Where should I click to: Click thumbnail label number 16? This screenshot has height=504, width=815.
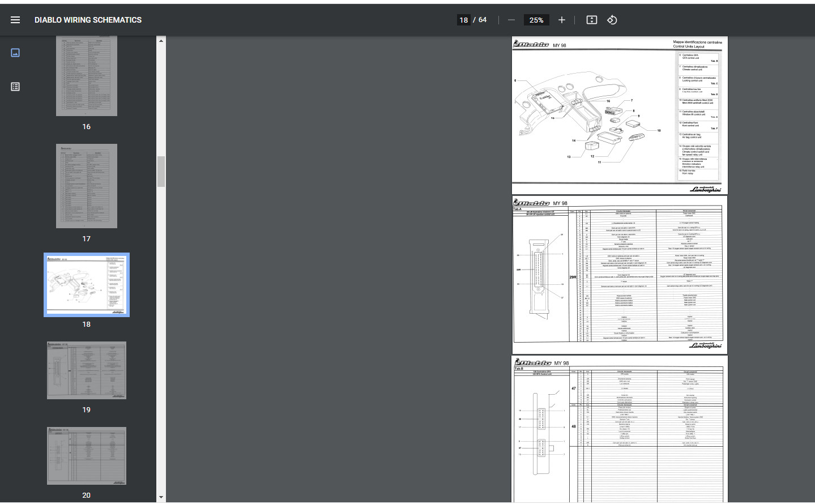pos(87,127)
